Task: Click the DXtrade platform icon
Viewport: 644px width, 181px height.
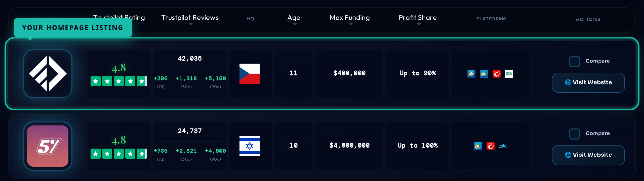Action: pos(509,74)
